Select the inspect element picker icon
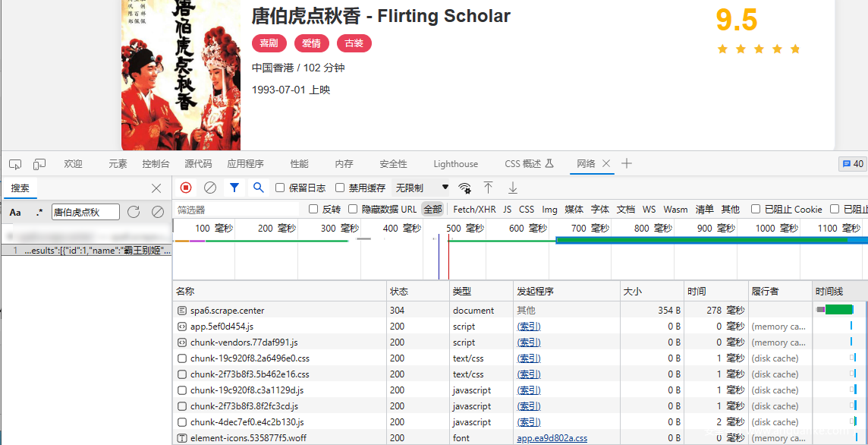 click(x=15, y=164)
